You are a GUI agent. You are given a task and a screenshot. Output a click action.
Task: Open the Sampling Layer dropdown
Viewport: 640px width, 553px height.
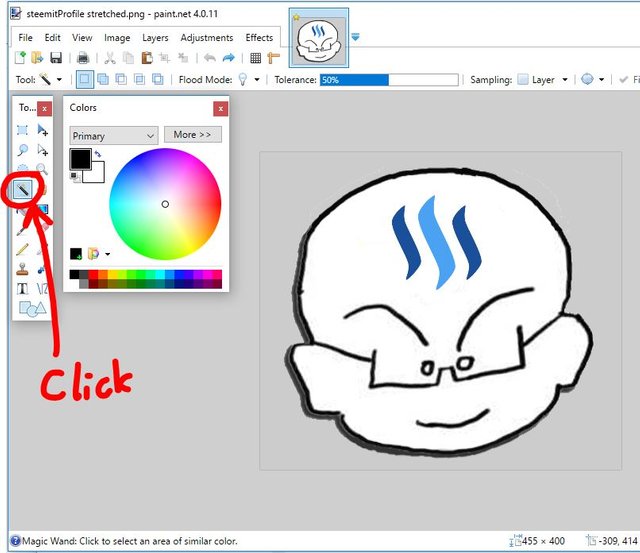(565, 80)
